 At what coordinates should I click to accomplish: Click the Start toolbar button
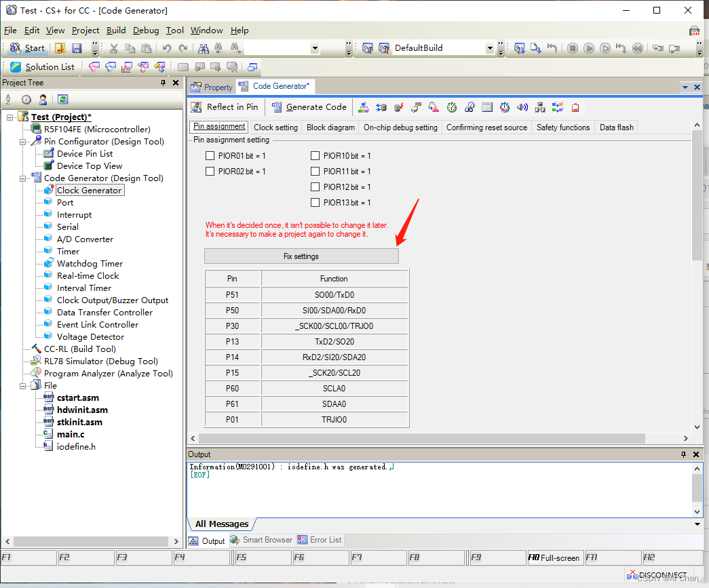28,48
